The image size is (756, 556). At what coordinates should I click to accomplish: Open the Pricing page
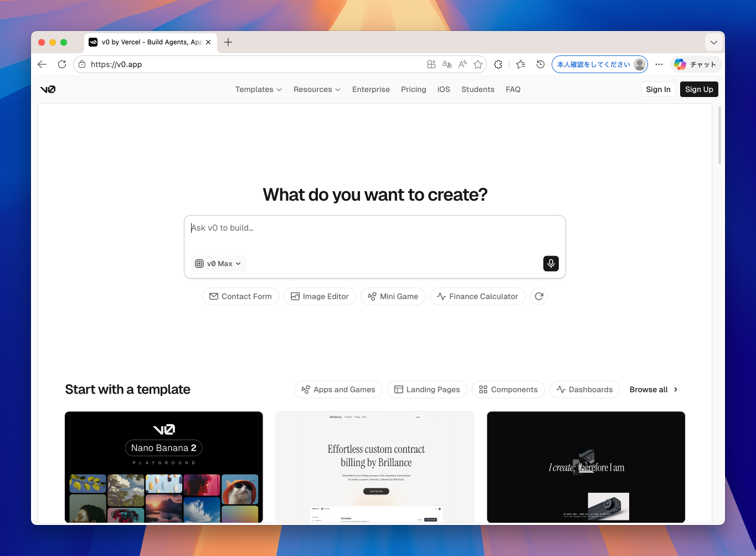(414, 89)
